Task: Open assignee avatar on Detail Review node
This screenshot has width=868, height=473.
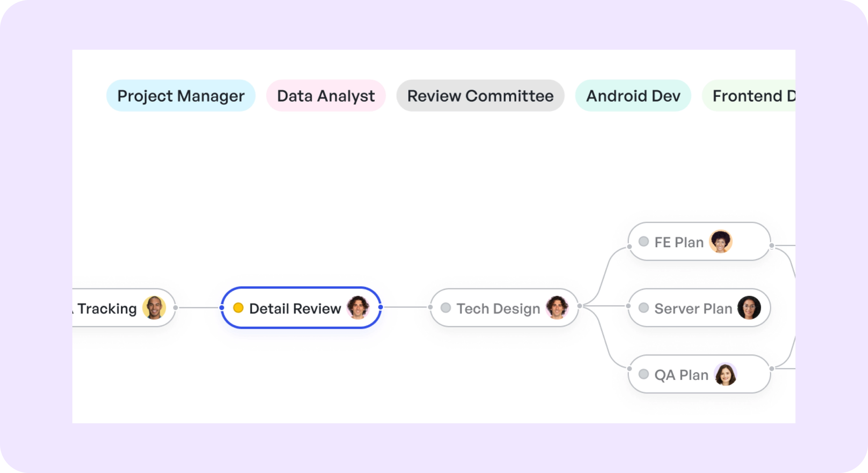Action: point(358,307)
